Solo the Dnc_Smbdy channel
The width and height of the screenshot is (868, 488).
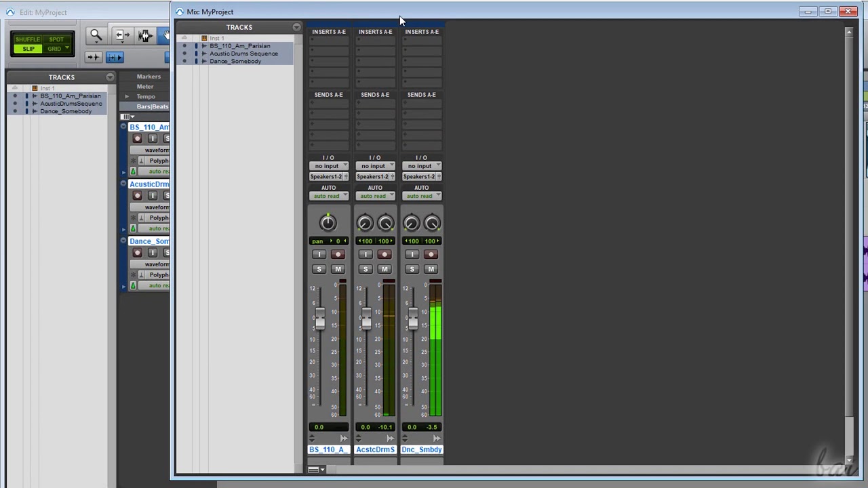point(412,269)
